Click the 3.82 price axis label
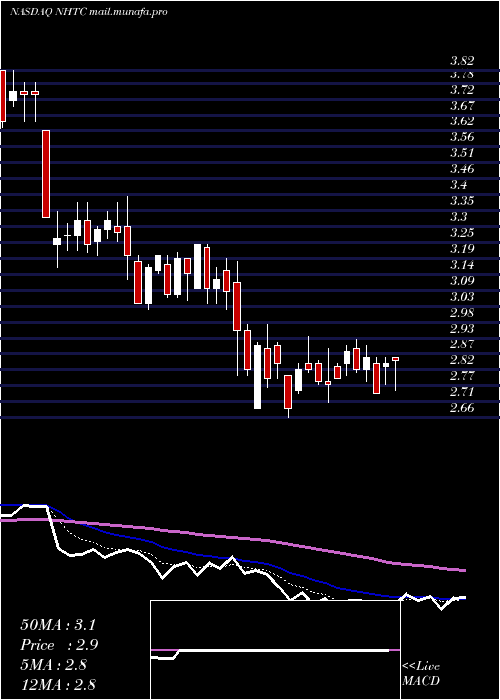The width and height of the screenshot is (500, 700). 462,61
